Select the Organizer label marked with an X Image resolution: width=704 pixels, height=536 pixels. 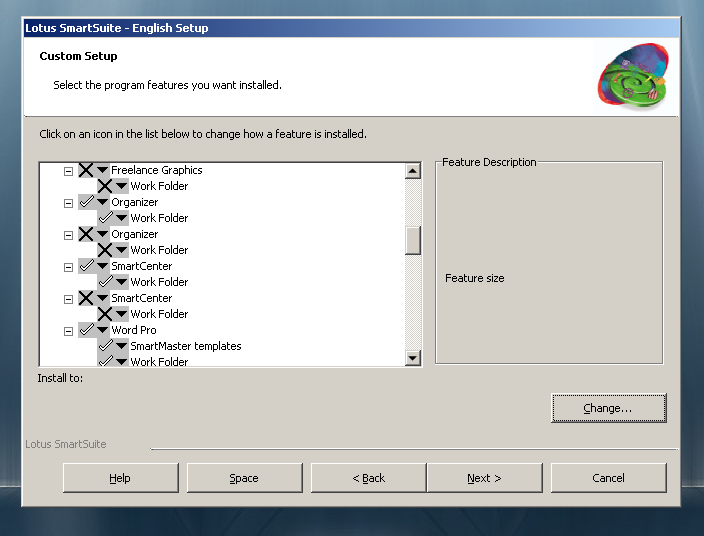point(135,234)
